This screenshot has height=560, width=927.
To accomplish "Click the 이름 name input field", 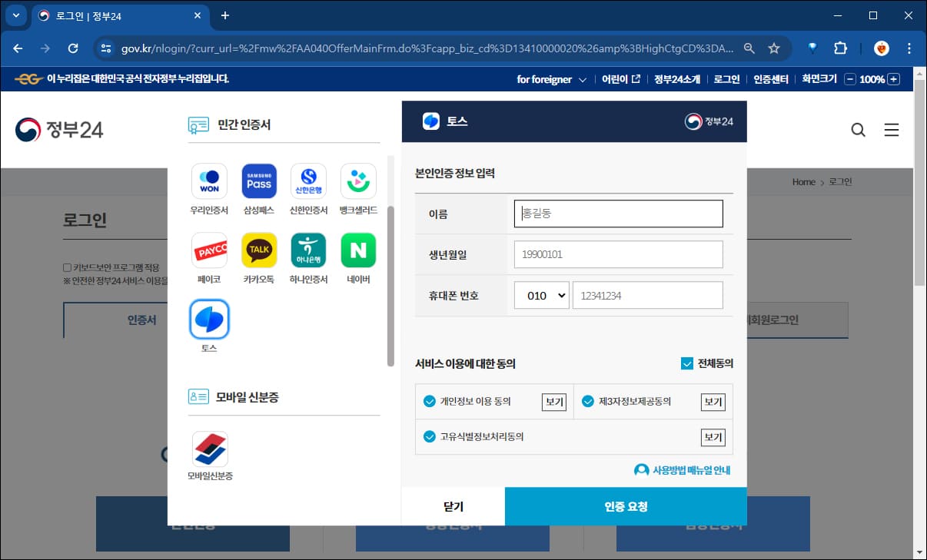I will pos(618,213).
